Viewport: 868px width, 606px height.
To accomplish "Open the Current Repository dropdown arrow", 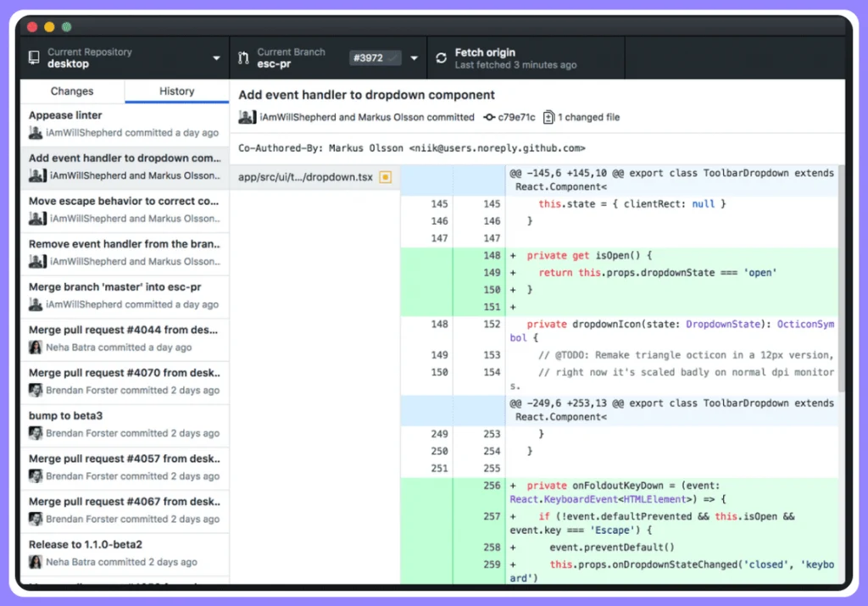I will (x=216, y=58).
